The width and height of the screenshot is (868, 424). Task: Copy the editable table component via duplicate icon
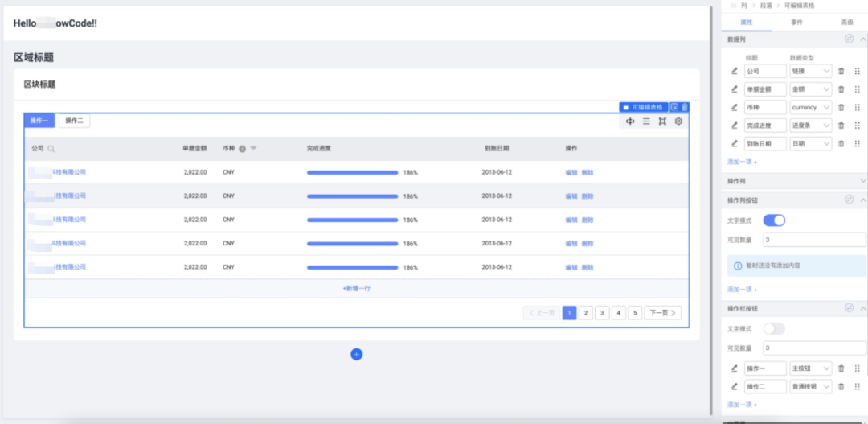tap(674, 107)
